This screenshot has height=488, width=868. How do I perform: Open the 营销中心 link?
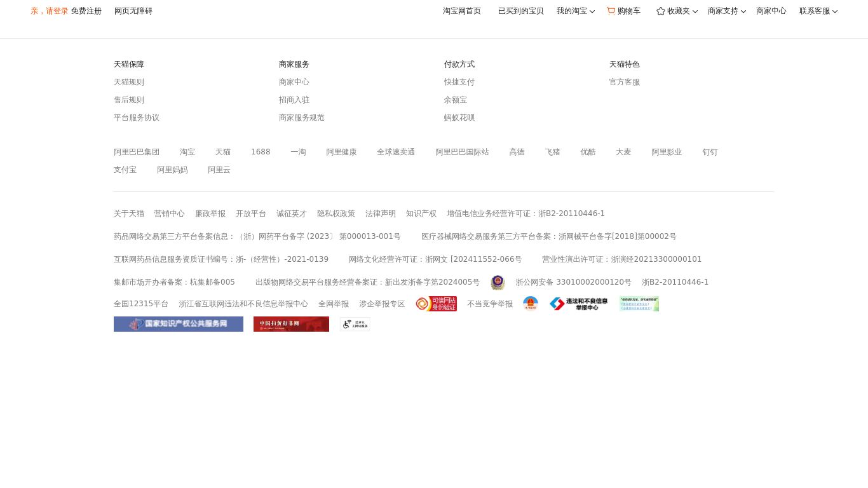170,213
